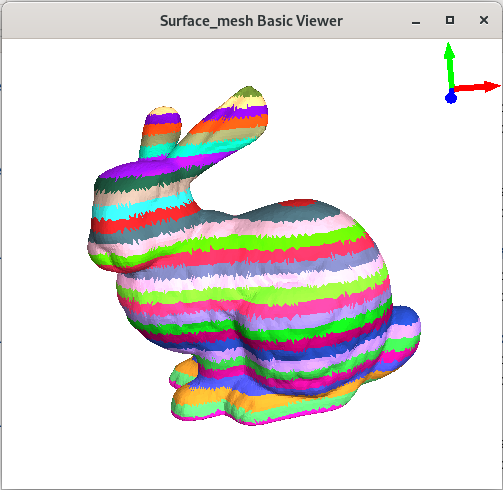The width and height of the screenshot is (503, 490).
Task: Click the blue Z-axis dot
Action: click(x=451, y=98)
